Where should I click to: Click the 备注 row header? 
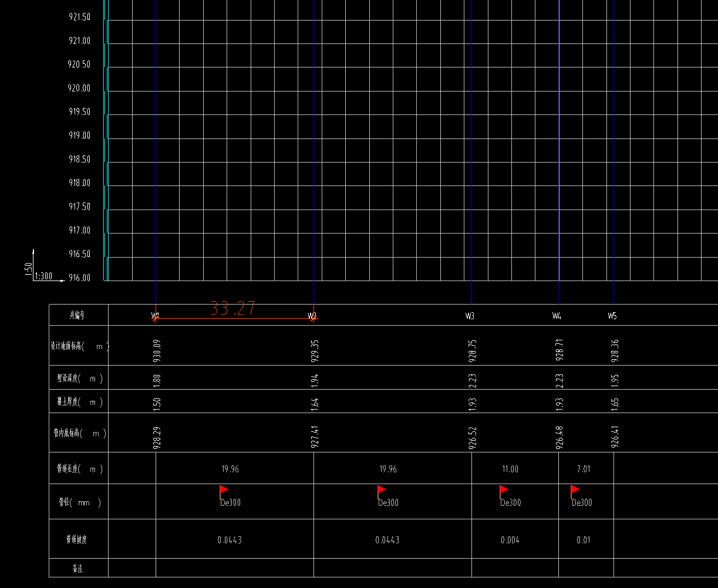[x=77, y=568]
